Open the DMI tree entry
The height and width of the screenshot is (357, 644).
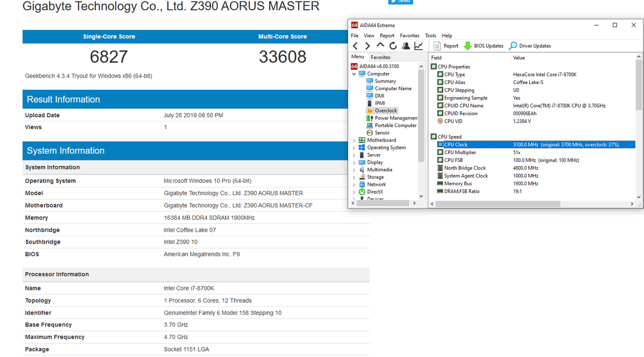click(x=375, y=96)
